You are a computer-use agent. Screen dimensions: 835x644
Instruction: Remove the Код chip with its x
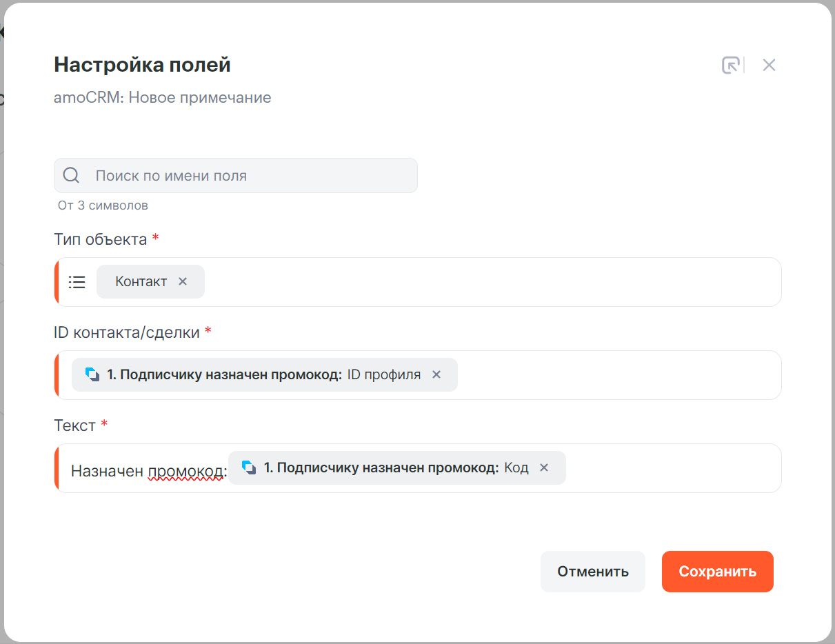[544, 467]
